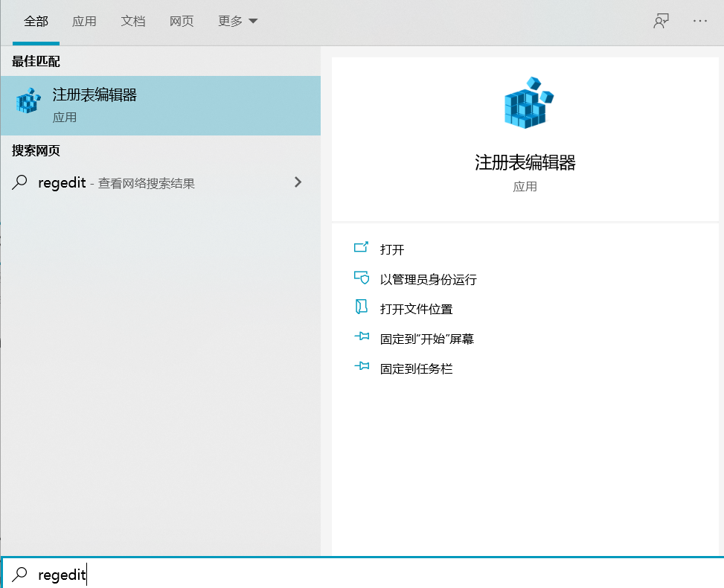
Task: Click the pin icon beside 固定到"开始"屏幕
Action: (x=362, y=338)
